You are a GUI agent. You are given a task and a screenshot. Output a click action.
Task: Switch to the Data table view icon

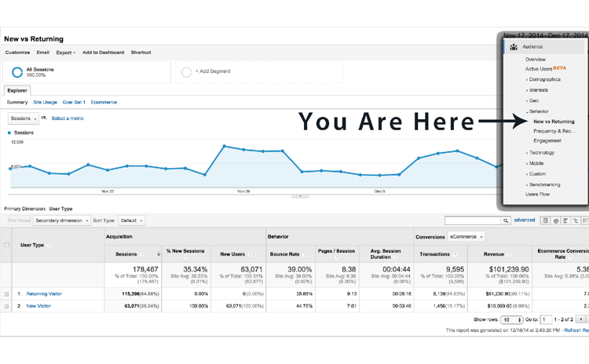point(546,220)
